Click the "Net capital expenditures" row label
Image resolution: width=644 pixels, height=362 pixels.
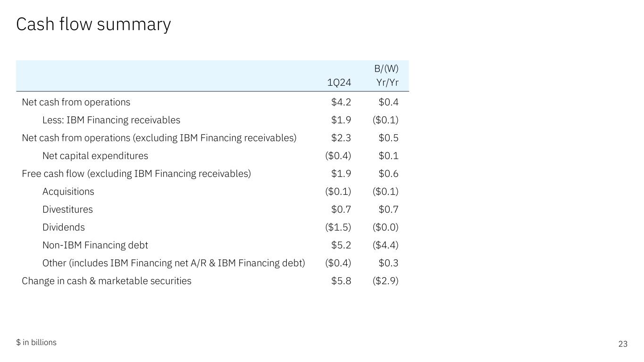click(x=95, y=156)
